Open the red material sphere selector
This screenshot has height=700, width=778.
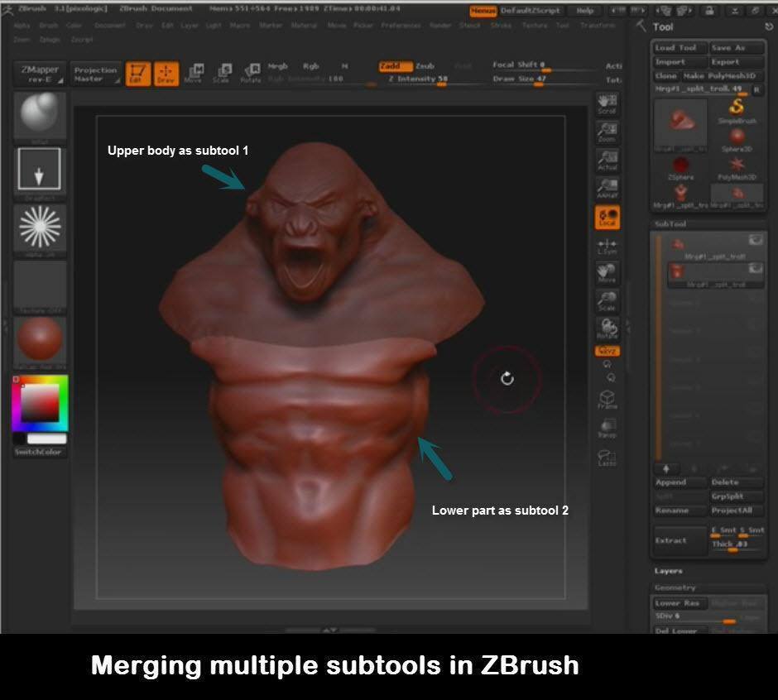tap(40, 340)
